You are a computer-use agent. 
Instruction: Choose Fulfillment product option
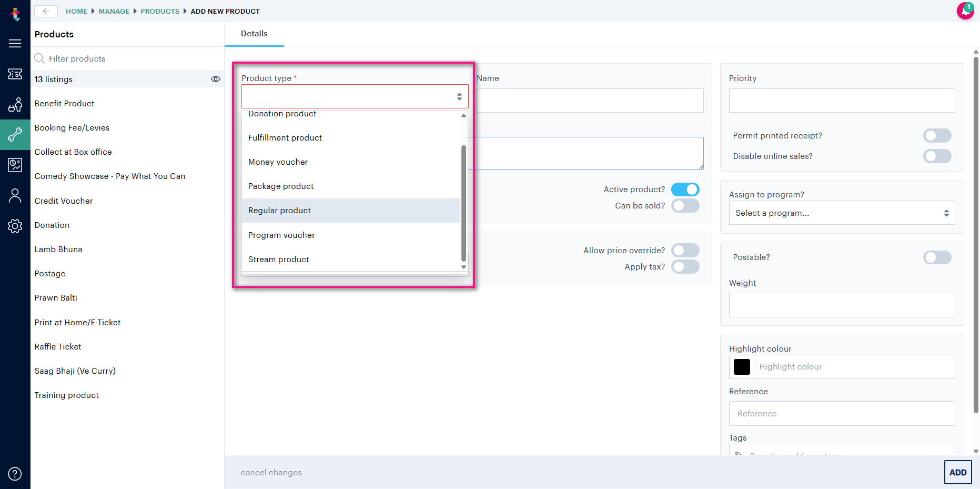(351, 138)
